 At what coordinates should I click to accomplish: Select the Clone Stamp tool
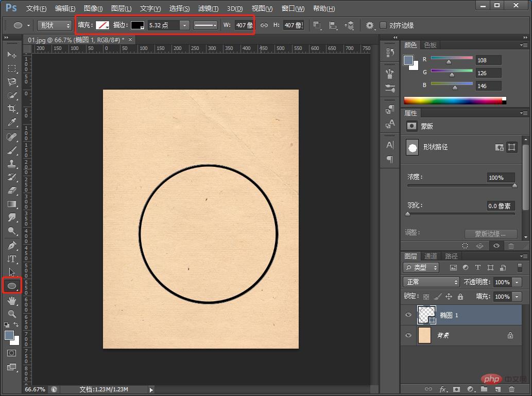click(x=12, y=164)
